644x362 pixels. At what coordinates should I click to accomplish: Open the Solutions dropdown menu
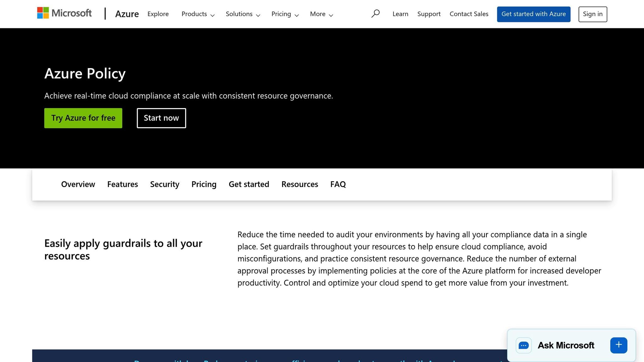[242, 14]
